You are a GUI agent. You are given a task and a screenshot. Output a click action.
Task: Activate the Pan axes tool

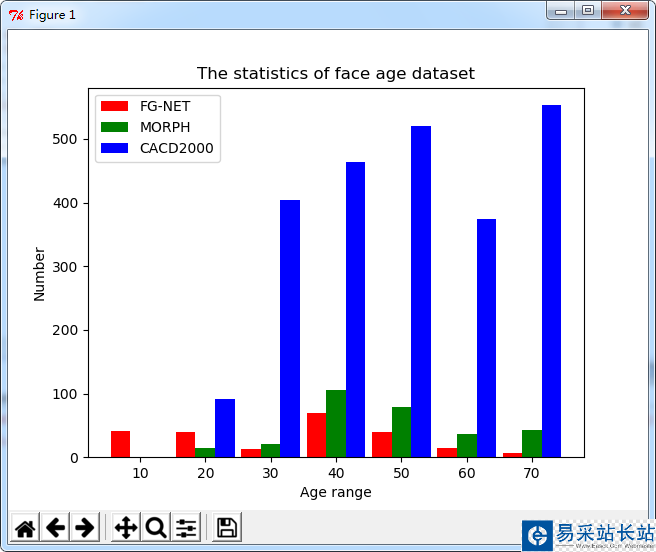click(x=126, y=527)
